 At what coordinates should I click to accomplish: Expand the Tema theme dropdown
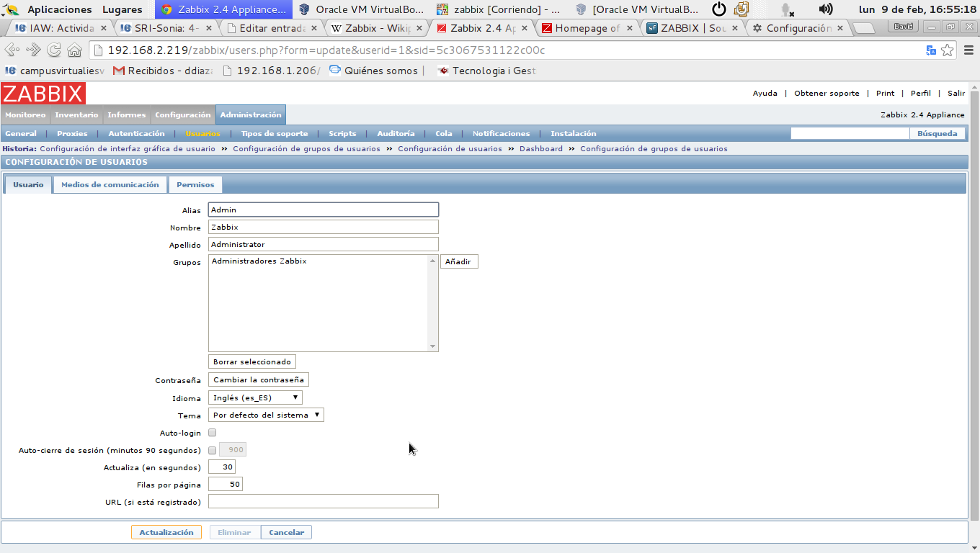pyautogui.click(x=266, y=415)
